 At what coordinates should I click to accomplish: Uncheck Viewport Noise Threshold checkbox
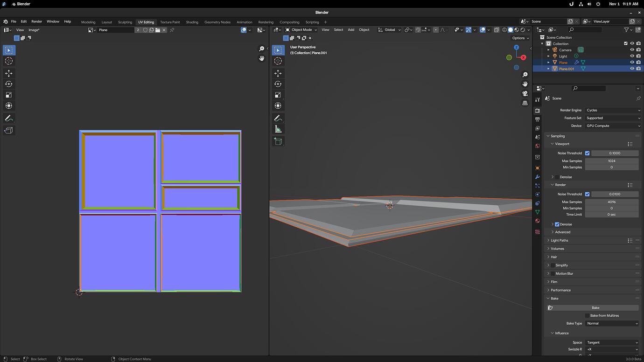coord(587,153)
